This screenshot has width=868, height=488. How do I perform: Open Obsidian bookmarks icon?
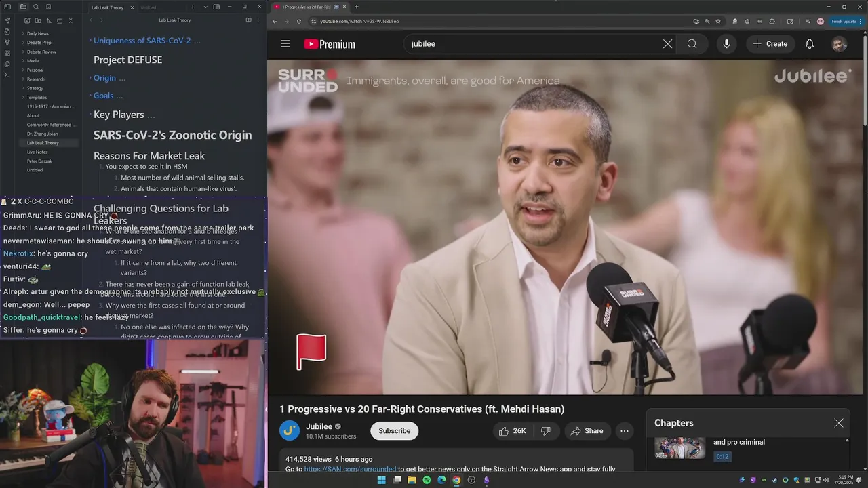click(48, 7)
